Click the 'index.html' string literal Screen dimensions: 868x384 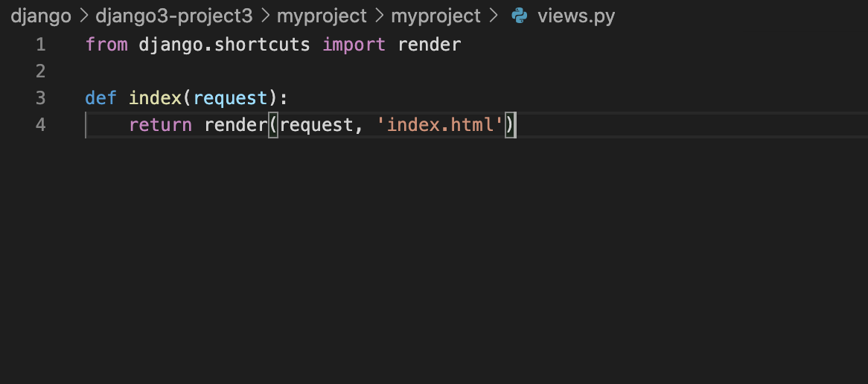(x=440, y=125)
